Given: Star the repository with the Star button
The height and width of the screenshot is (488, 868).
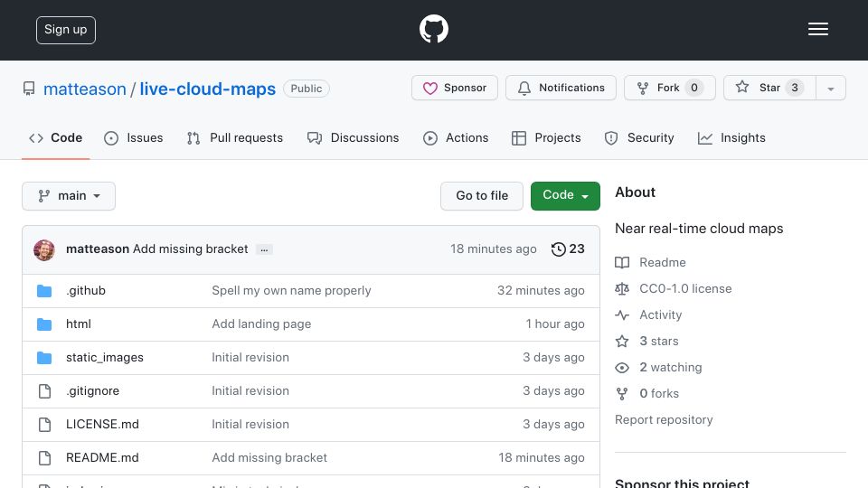Looking at the screenshot, I should [769, 88].
